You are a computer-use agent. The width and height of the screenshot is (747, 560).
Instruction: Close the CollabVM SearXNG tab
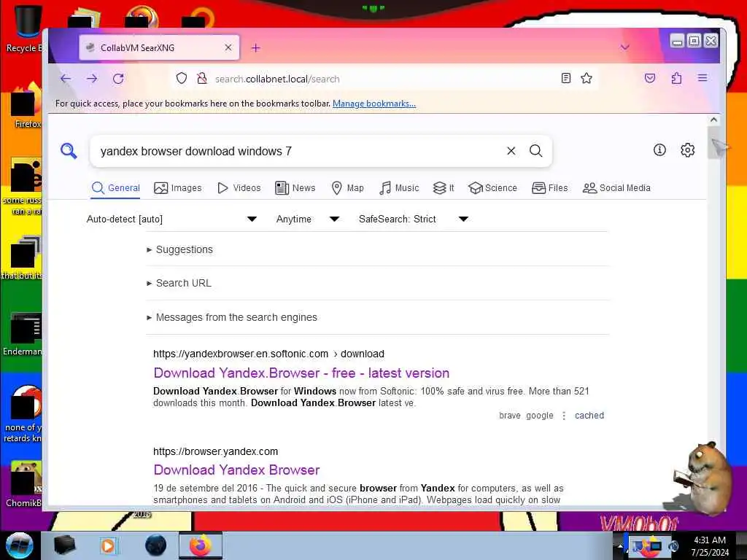coord(228,47)
